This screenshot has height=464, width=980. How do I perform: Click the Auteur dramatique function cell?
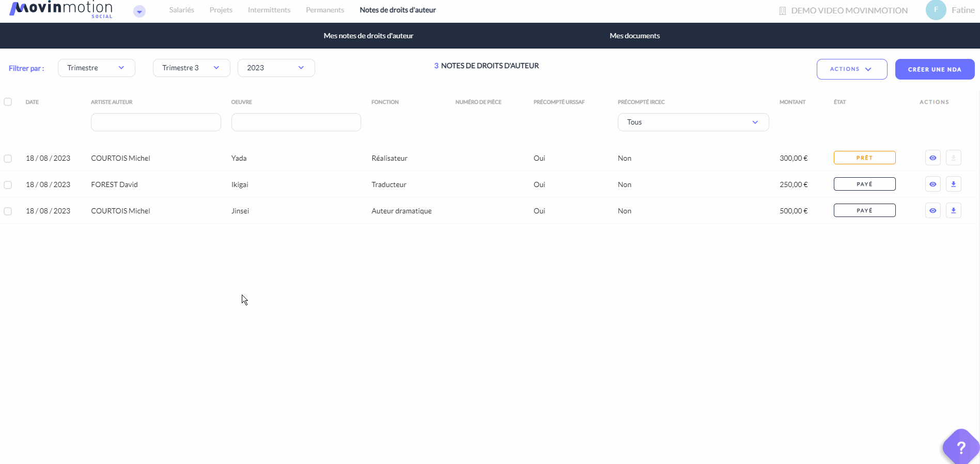(401, 211)
